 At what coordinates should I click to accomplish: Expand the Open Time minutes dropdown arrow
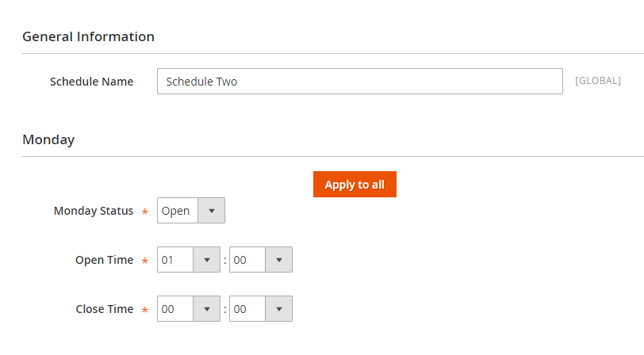(x=278, y=260)
